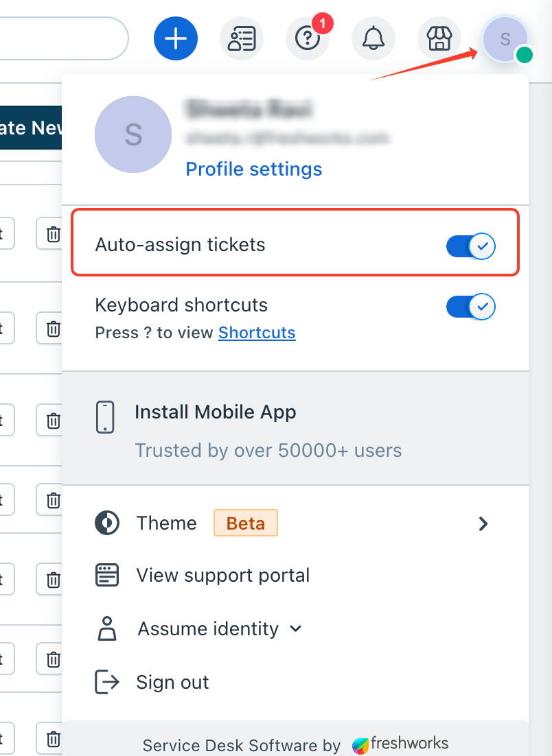Screen dimensions: 552x756
Task: Disable the Auto-assign tickets toggle
Action: (x=470, y=246)
